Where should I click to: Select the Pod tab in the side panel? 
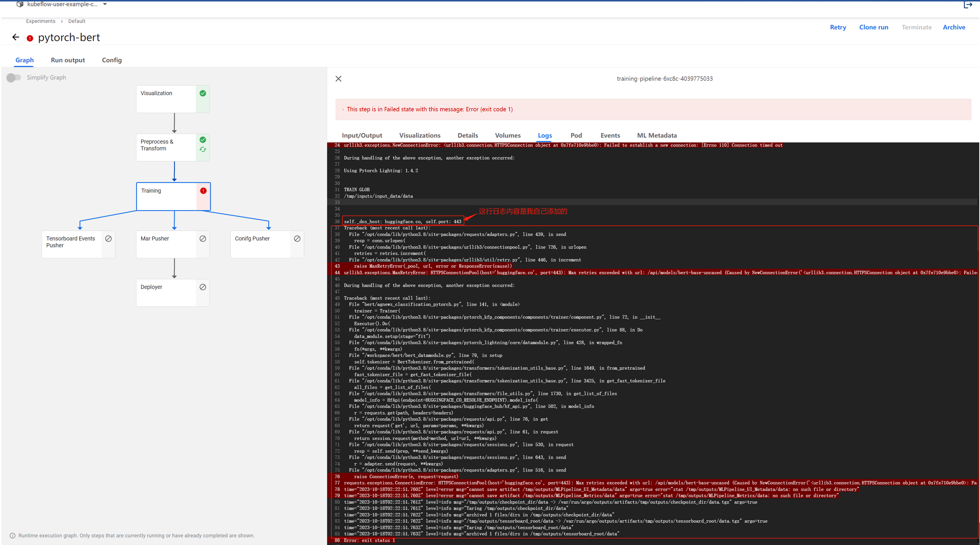coord(576,135)
